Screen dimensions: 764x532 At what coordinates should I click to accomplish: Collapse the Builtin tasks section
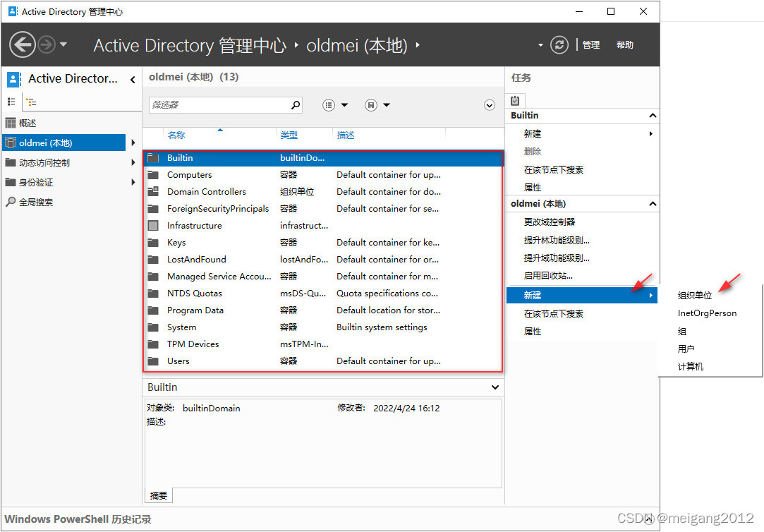[653, 116]
